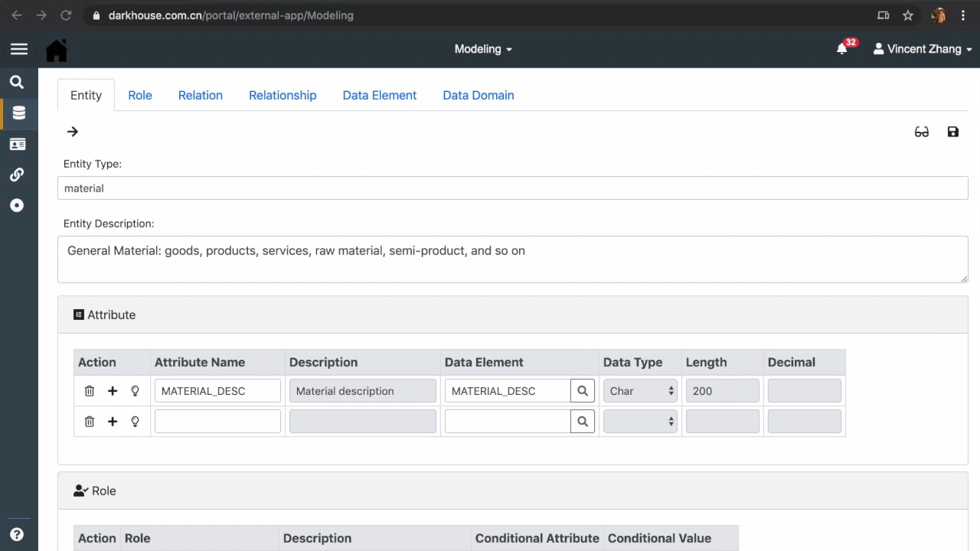
Task: Switch to the Relationship tab
Action: click(283, 95)
